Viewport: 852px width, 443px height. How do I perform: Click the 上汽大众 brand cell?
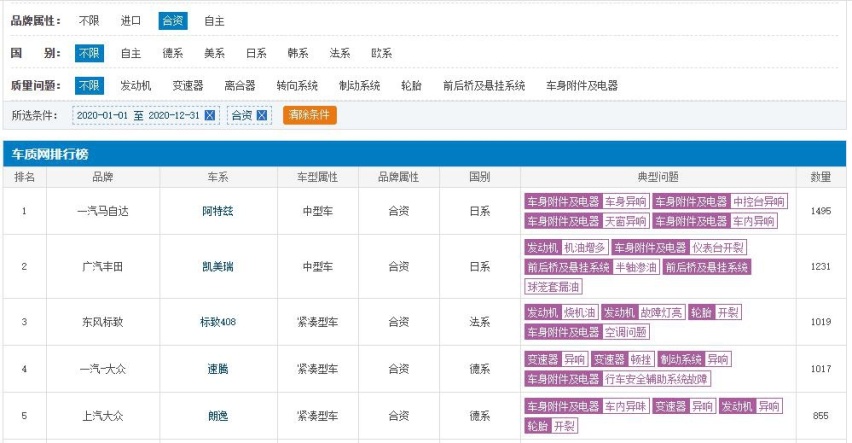(x=103, y=416)
